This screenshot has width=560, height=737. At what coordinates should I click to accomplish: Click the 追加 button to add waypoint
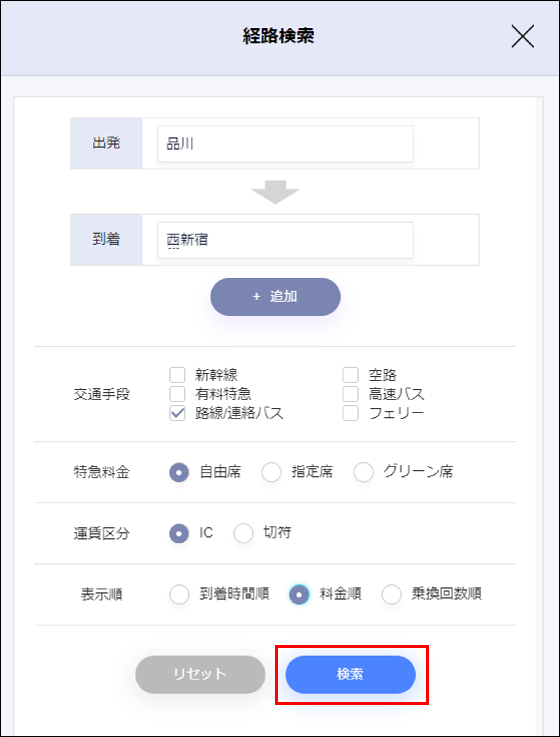coord(275,296)
